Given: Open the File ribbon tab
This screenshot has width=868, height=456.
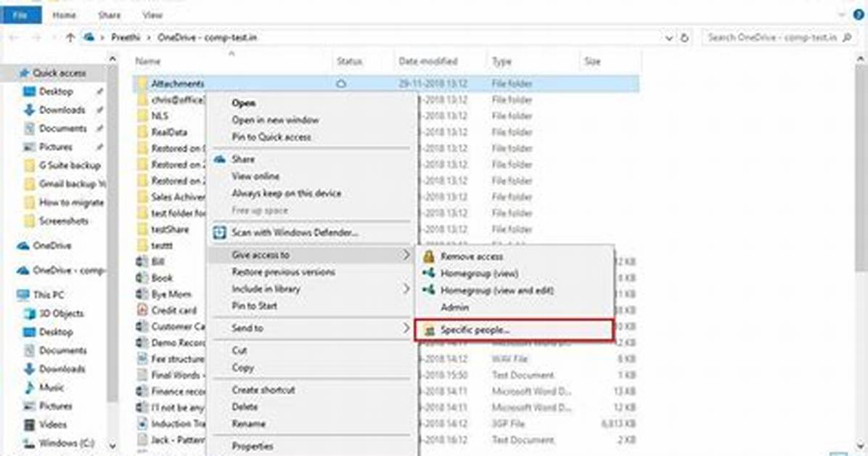Looking at the screenshot, I should coord(20,15).
